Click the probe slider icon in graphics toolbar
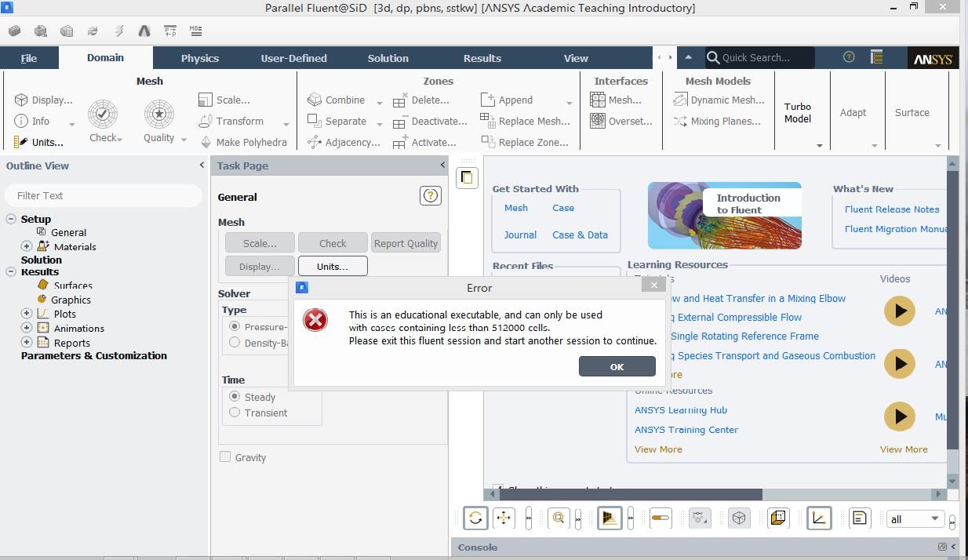The image size is (968, 560). point(660,518)
